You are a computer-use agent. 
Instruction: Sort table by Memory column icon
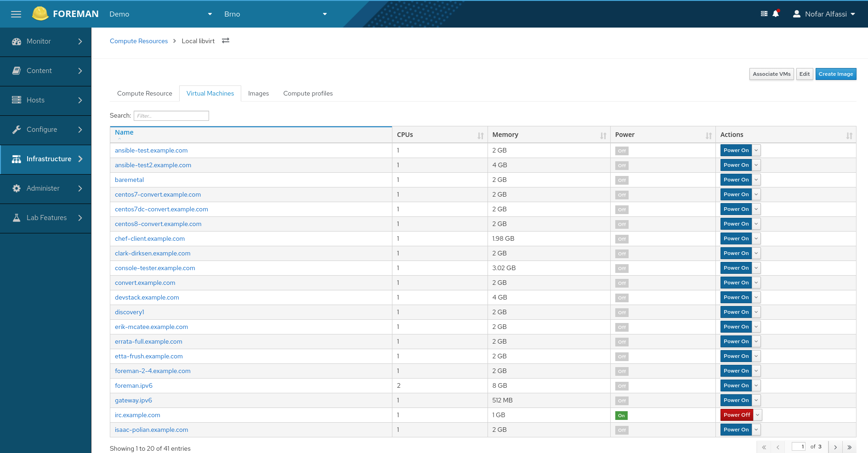pos(603,136)
